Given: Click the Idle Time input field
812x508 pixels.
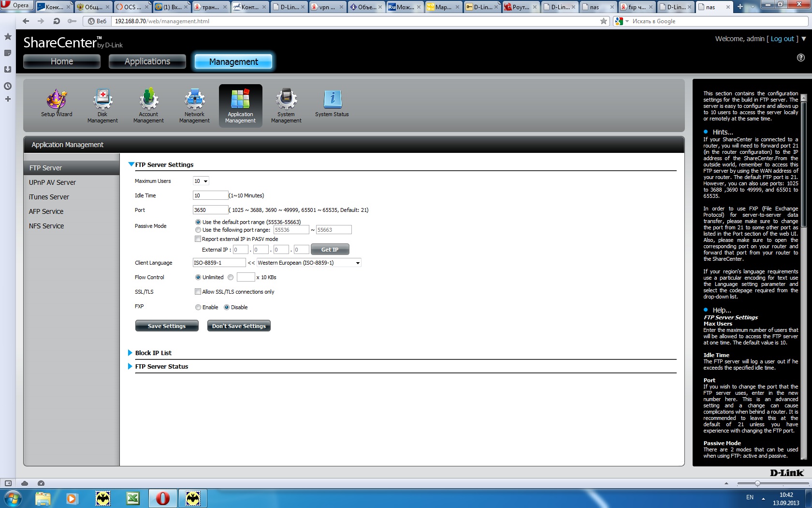Looking at the screenshot, I should pyautogui.click(x=210, y=195).
